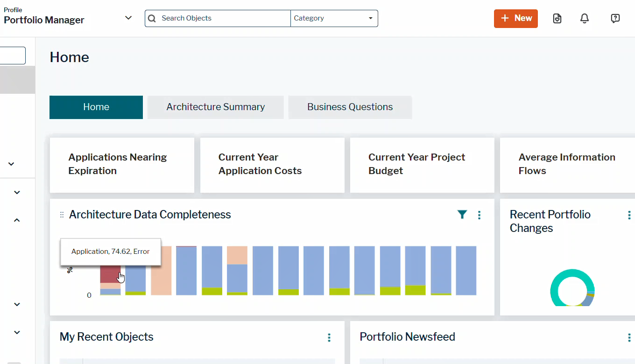Screen dimensions: 635x364
Task: Switch to the Business Questions tab
Action: pyautogui.click(x=350, y=107)
